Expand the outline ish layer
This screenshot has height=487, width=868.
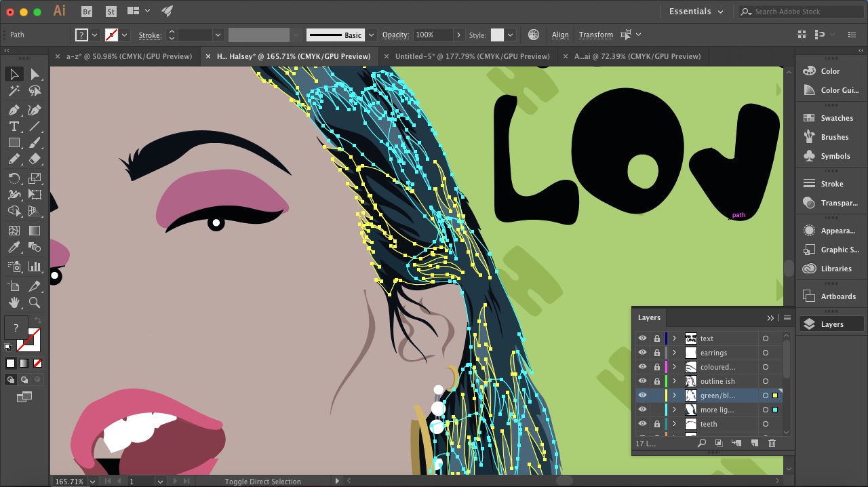674,381
